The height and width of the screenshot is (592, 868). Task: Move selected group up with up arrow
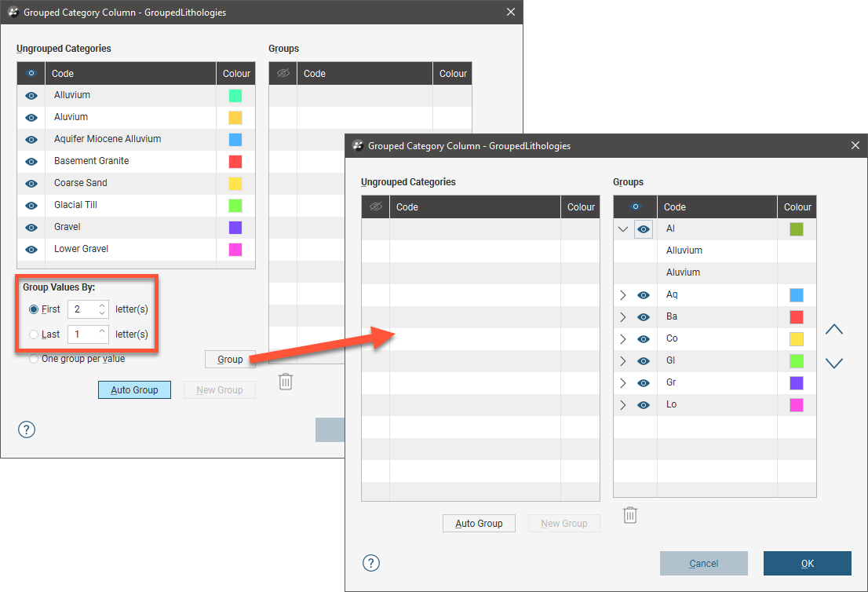point(833,330)
